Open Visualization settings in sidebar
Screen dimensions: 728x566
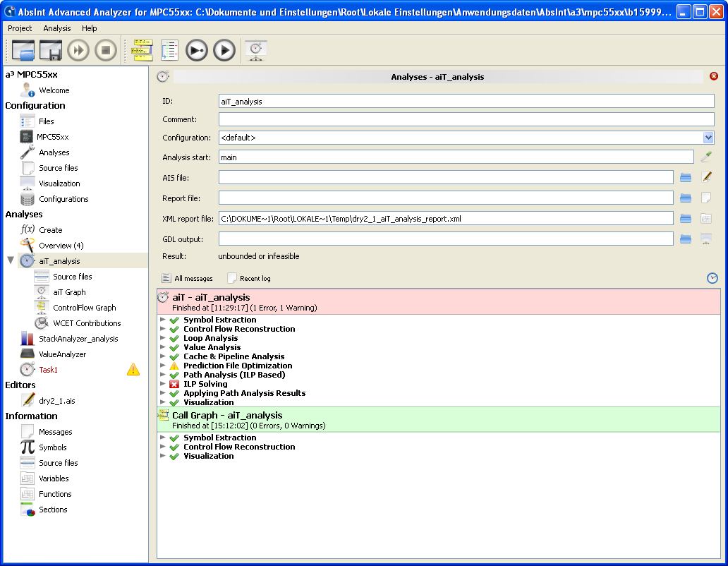(59, 183)
